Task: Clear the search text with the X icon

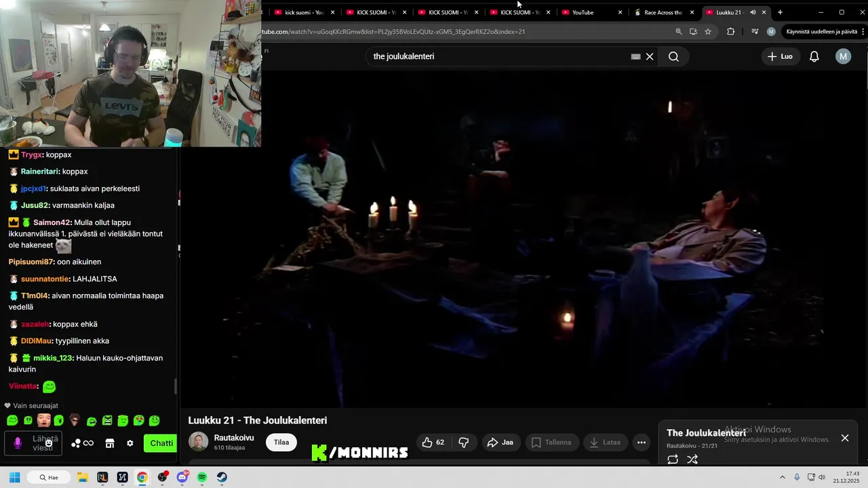Action: (x=650, y=56)
